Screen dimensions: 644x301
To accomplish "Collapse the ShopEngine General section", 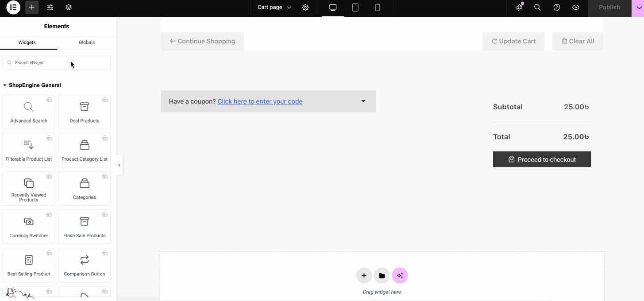I will click(32, 85).
